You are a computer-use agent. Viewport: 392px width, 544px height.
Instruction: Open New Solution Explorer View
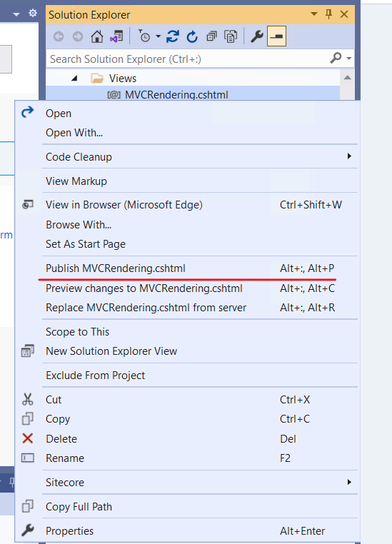[x=187, y=351]
